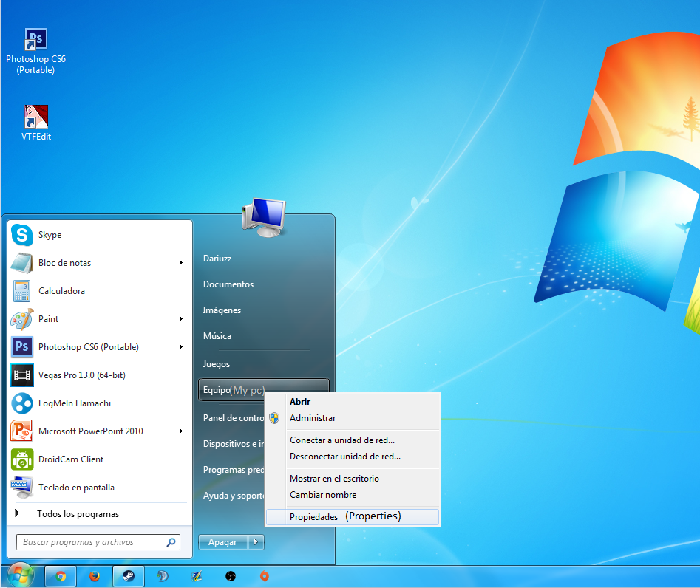The width and height of the screenshot is (700, 588).
Task: Click the orange flame icon in the taskbar
Action: pos(265,576)
